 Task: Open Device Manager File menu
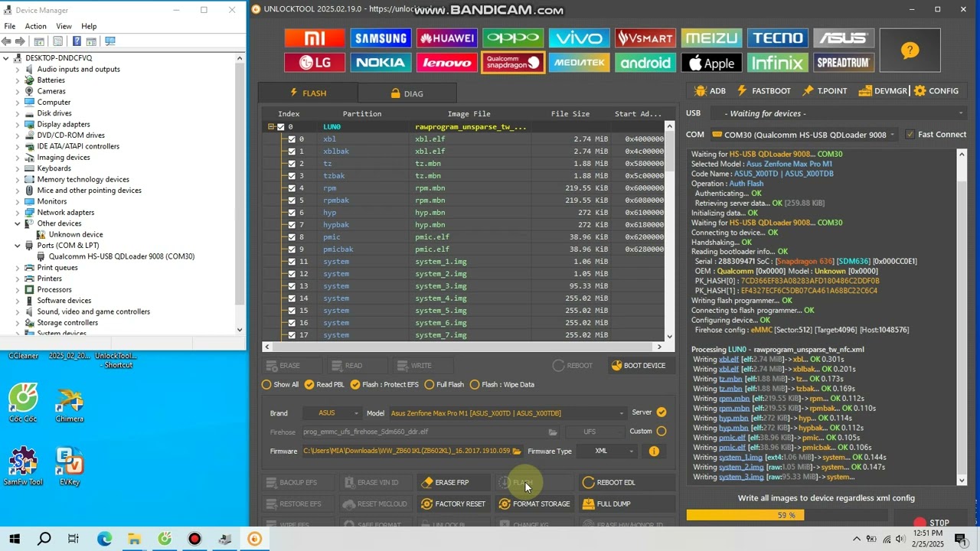[x=10, y=26]
